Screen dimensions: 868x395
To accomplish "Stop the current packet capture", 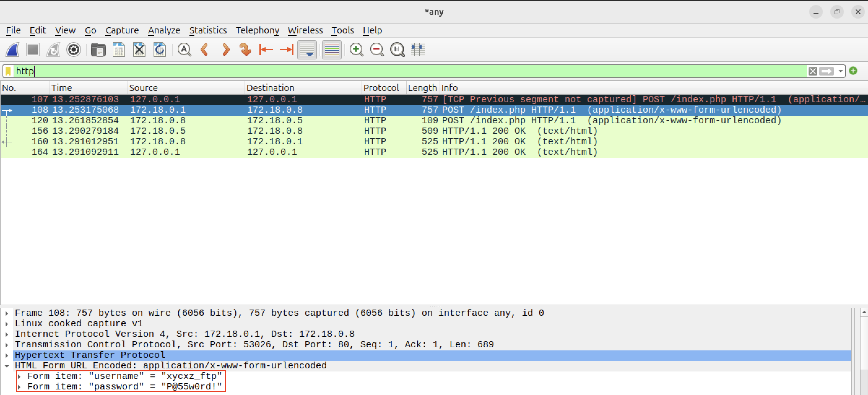I will (32, 50).
